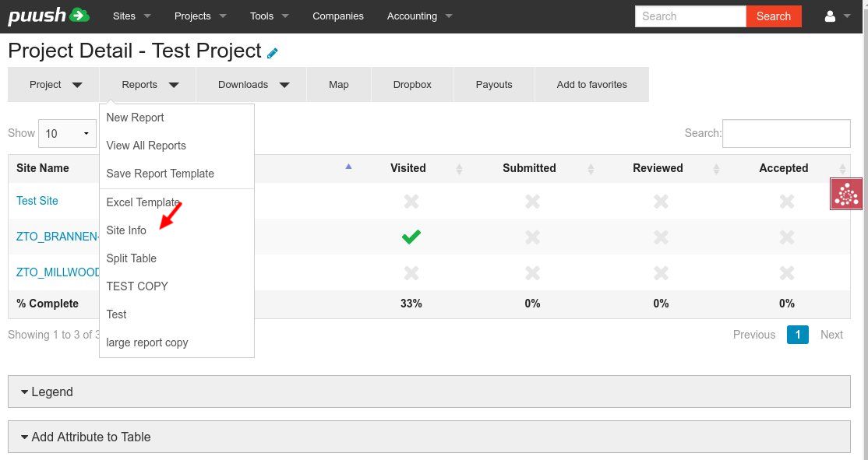Click Test Site's Visited X mark
868x460 pixels.
tap(411, 202)
